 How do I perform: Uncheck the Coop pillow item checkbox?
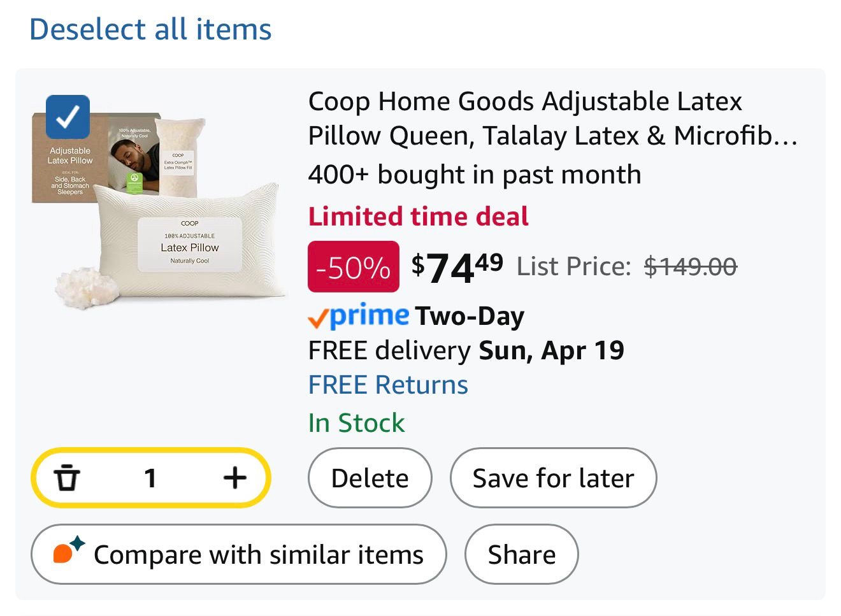point(68,117)
